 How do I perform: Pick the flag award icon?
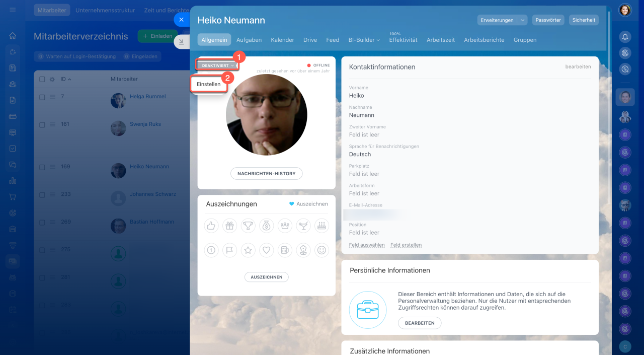[x=229, y=250]
